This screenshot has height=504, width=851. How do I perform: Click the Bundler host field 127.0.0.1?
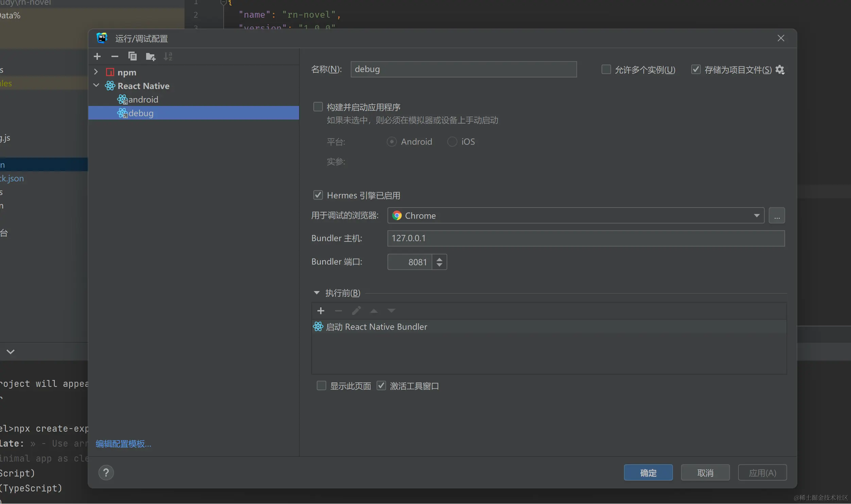point(586,238)
